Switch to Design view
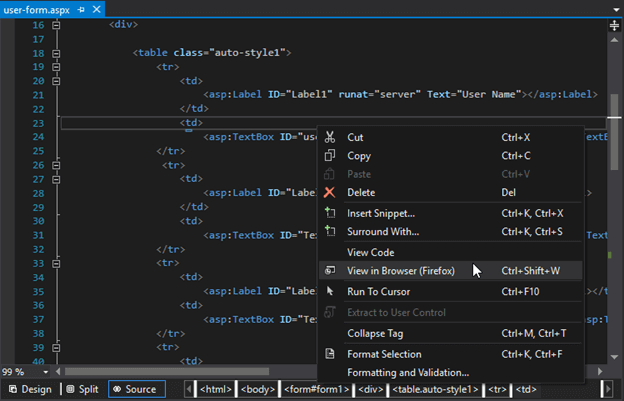This screenshot has height=401, width=624. (30, 389)
